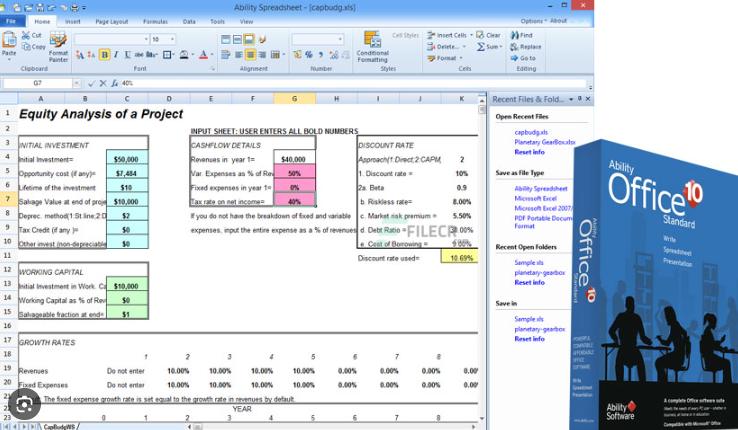The image size is (738, 430).
Task: Click the fill color bucket swatch
Action: tap(183, 55)
